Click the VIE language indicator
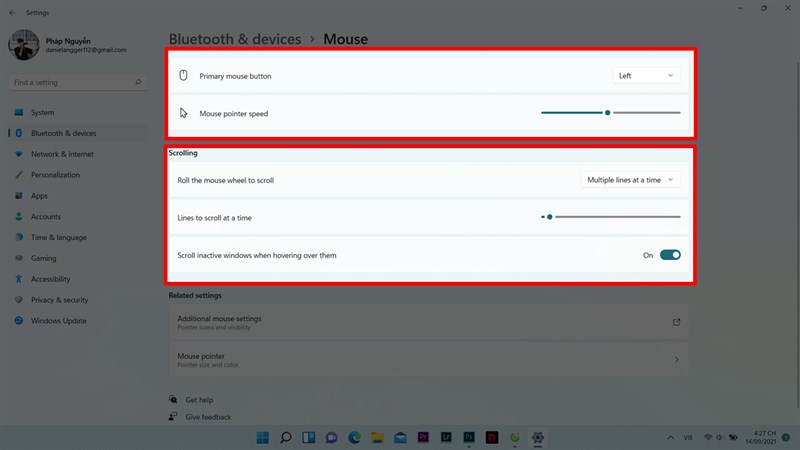The height and width of the screenshot is (450, 800). (x=688, y=437)
